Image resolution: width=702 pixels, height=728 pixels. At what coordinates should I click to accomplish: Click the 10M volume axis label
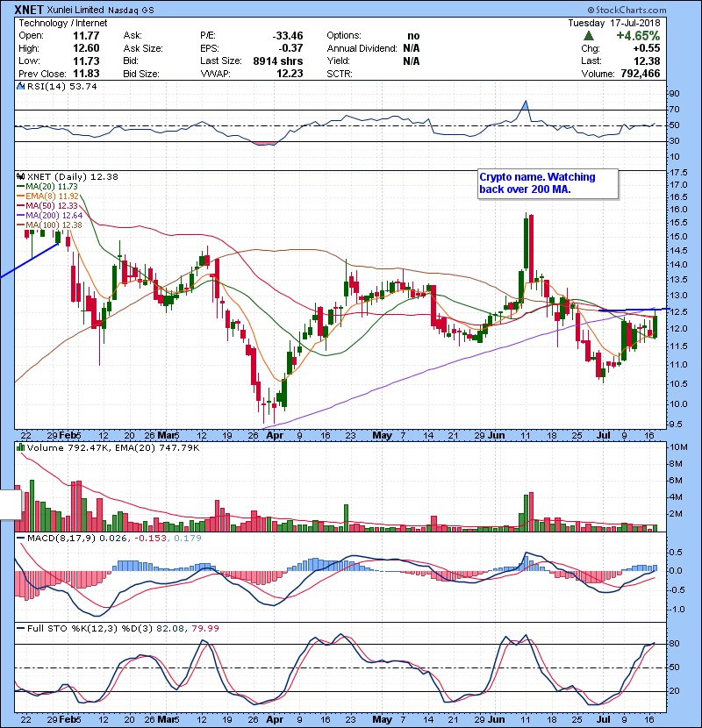(679, 447)
